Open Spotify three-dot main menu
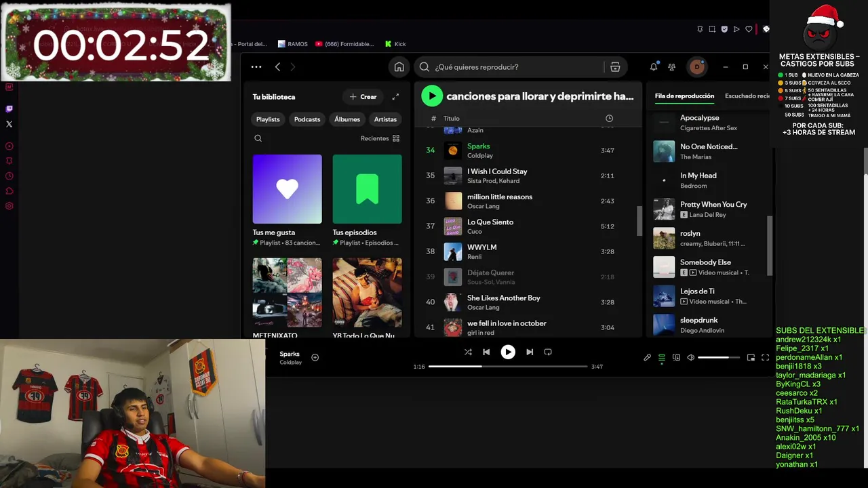This screenshot has width=868, height=488. point(256,66)
